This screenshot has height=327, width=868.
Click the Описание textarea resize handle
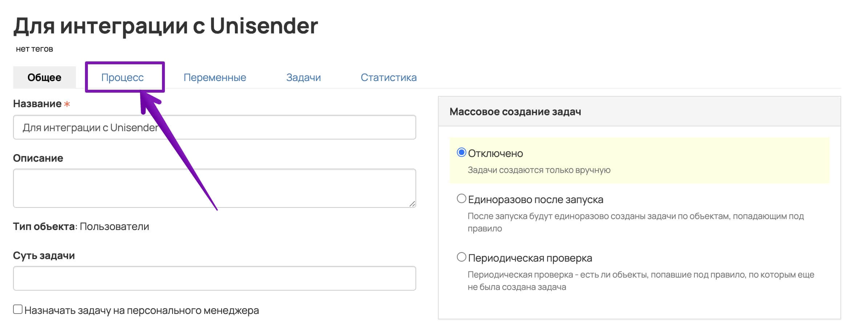(x=412, y=204)
